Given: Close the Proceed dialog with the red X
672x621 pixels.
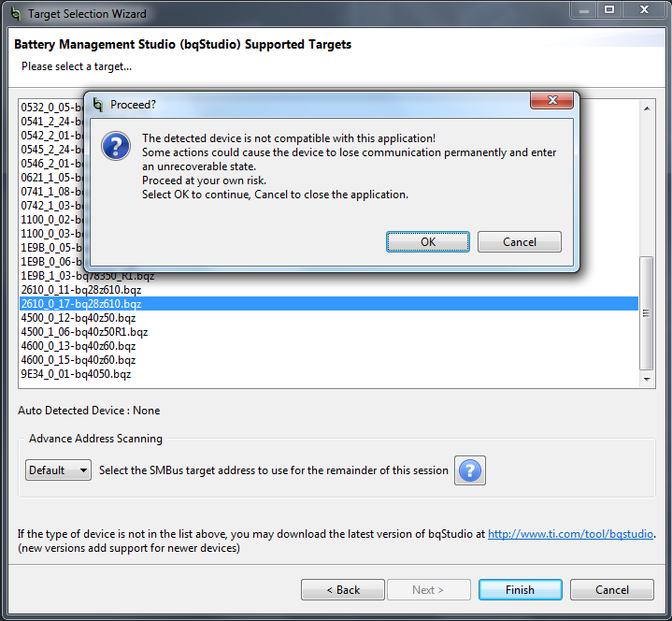Looking at the screenshot, I should tap(552, 100).
